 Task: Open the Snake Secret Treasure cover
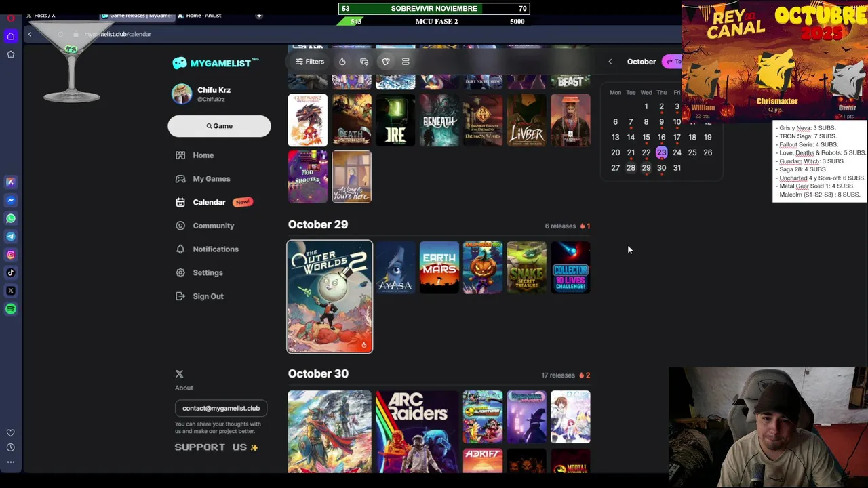click(x=527, y=268)
